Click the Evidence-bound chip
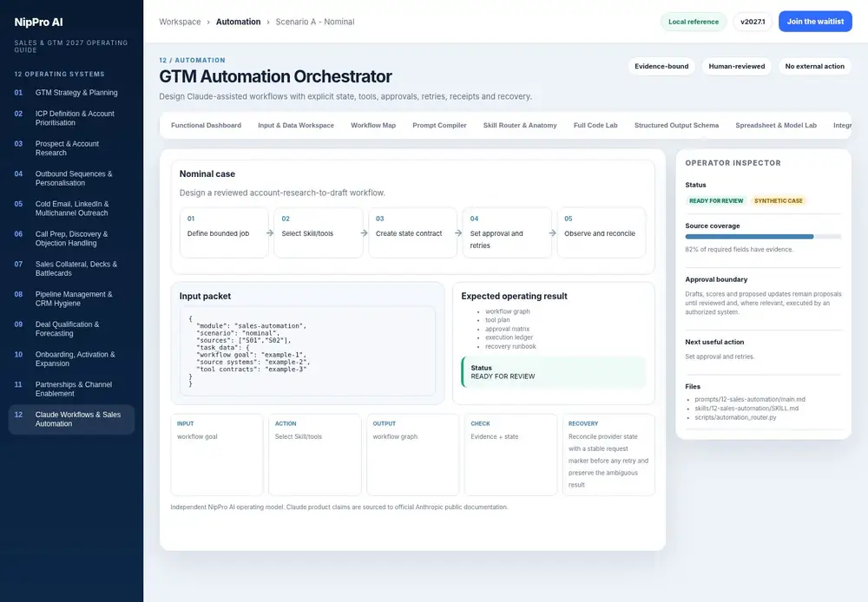Viewport: 868px width, 602px height. pos(661,67)
